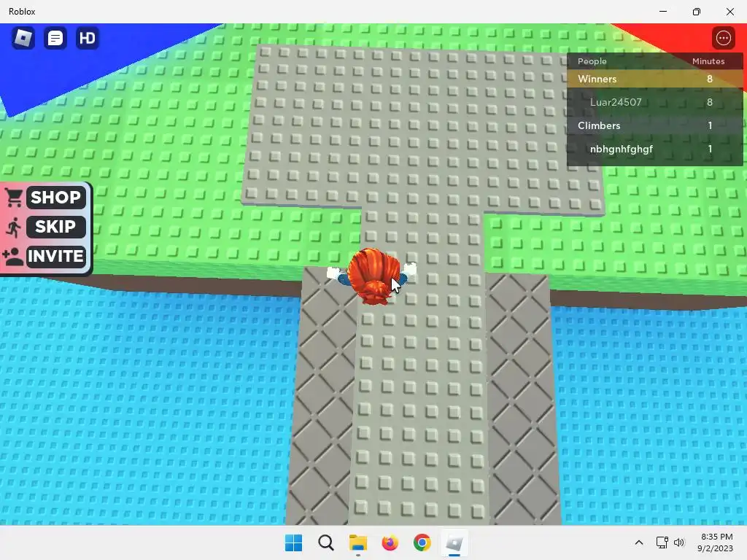Open the Roblox menu icon

pyautogui.click(x=23, y=38)
